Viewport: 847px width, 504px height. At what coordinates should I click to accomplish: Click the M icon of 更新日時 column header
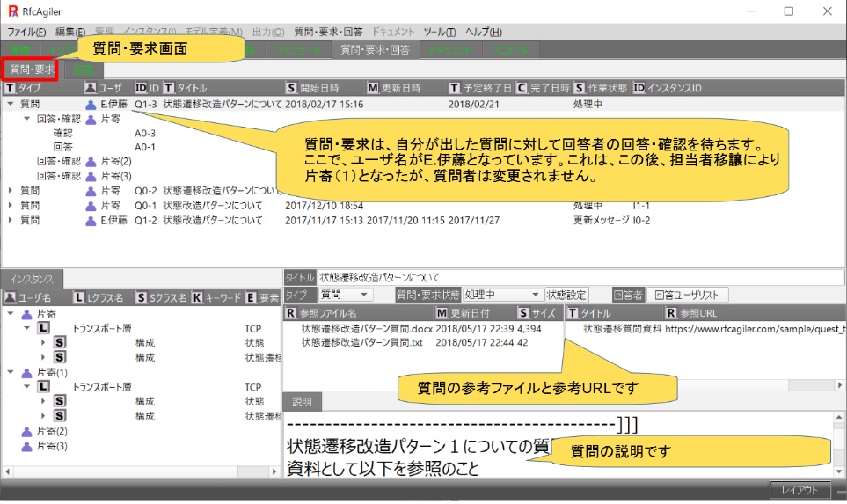pos(373,88)
